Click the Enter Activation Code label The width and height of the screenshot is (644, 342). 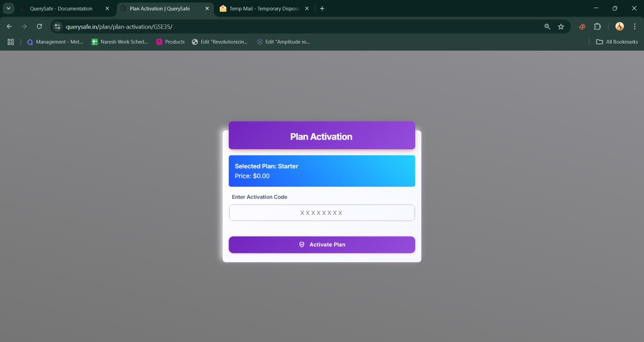[x=260, y=197]
